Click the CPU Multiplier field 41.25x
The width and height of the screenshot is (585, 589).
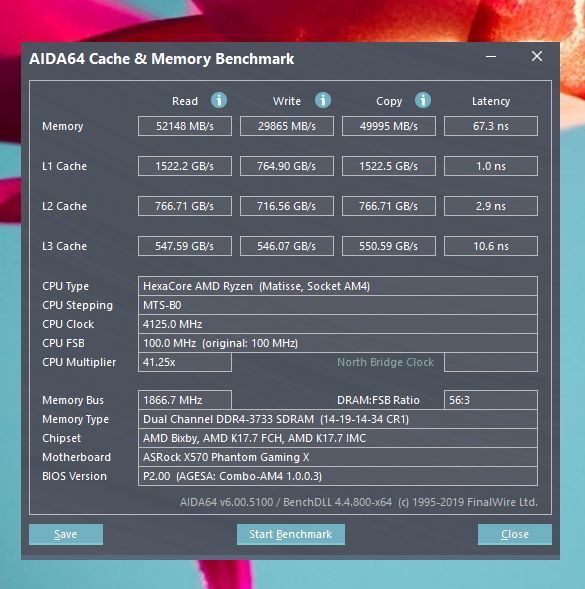pos(185,362)
